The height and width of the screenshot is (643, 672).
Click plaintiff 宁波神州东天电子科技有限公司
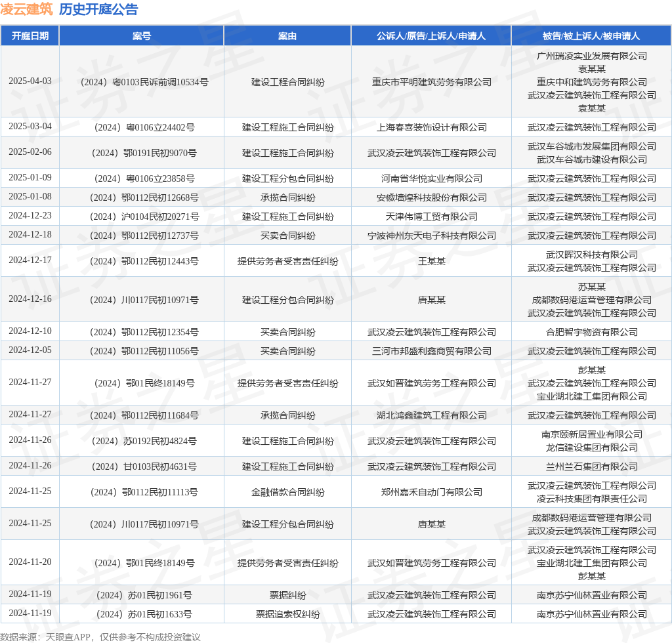[x=432, y=236]
